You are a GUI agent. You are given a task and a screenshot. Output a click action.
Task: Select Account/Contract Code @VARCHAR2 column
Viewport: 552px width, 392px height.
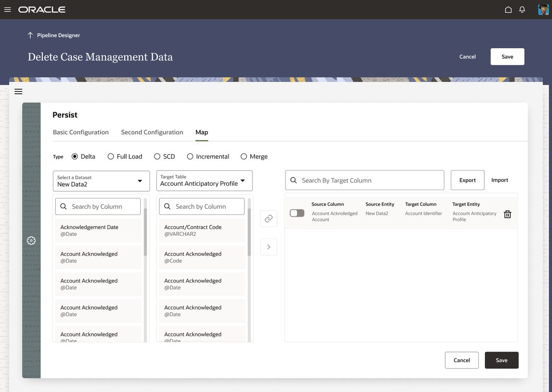click(x=203, y=230)
